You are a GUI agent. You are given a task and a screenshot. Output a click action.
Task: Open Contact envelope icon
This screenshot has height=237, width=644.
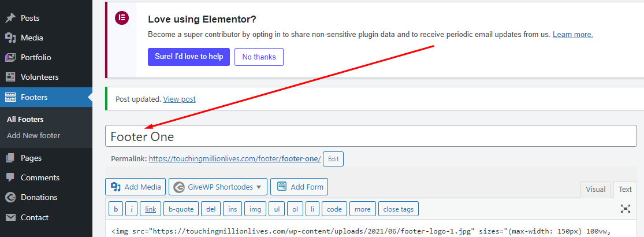pos(10,217)
